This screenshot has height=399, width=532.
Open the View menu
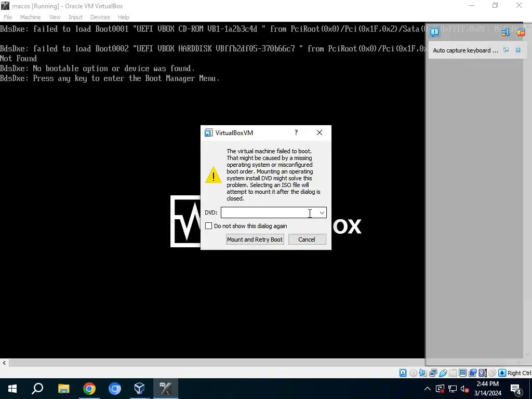pos(55,17)
